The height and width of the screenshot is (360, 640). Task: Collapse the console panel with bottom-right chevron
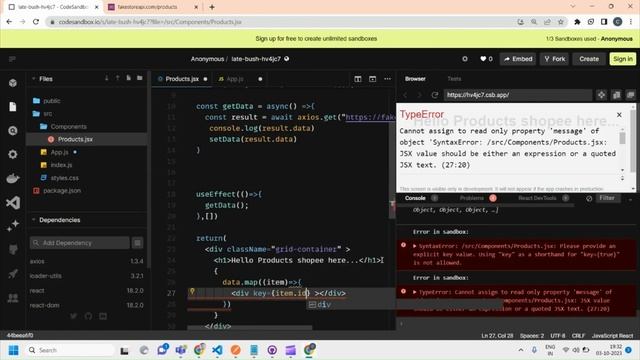coord(631,200)
